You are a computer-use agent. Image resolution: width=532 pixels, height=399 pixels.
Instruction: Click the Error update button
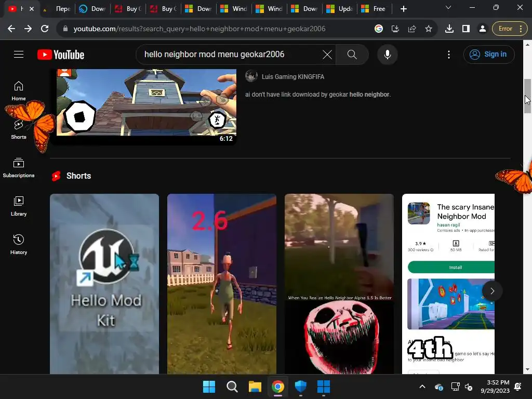tap(510, 29)
